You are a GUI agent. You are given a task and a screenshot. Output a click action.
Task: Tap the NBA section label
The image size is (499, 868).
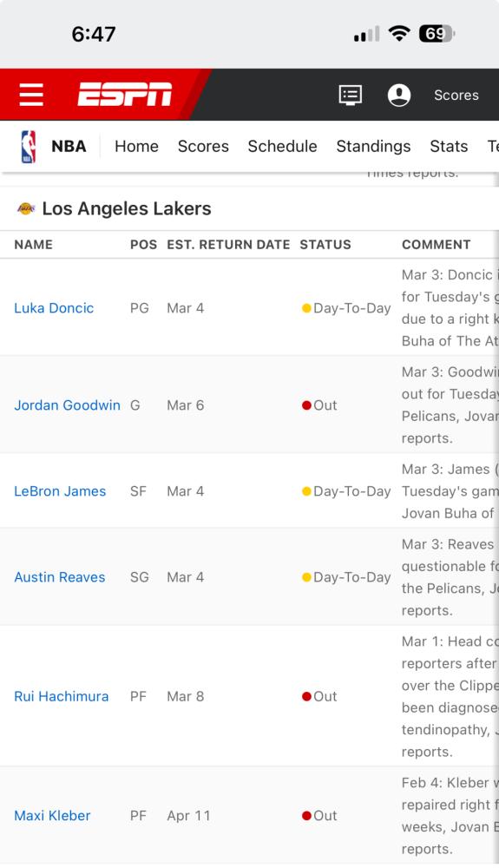coord(69,146)
